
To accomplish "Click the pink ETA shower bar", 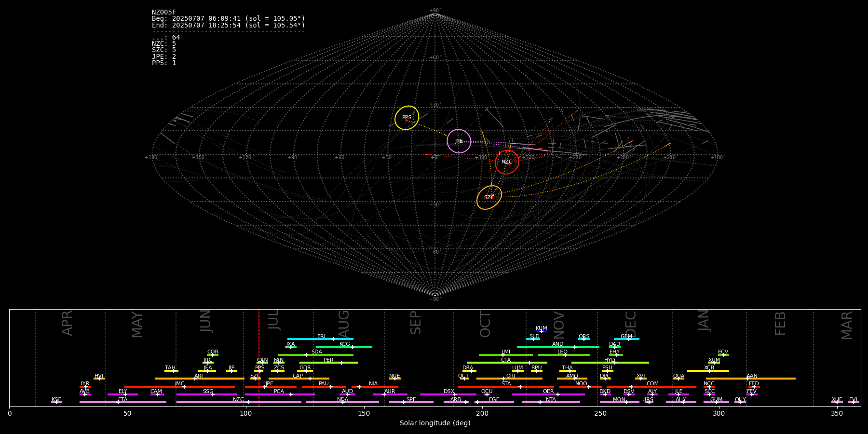I will tap(123, 402).
